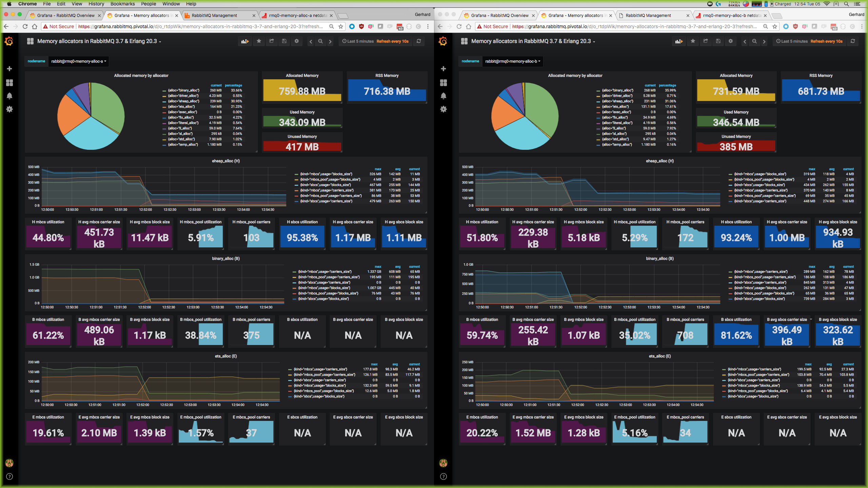Open left Chrome window three-dot menu

(x=428, y=26)
